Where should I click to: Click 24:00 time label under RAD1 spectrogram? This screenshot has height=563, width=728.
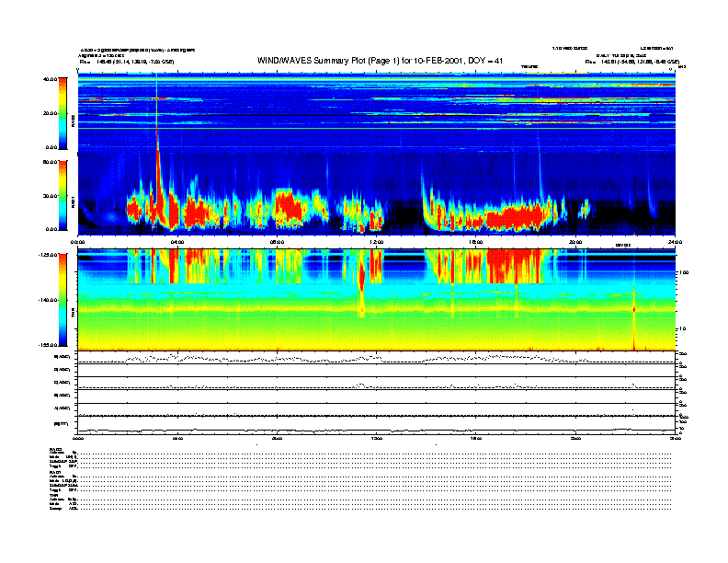coord(675,242)
